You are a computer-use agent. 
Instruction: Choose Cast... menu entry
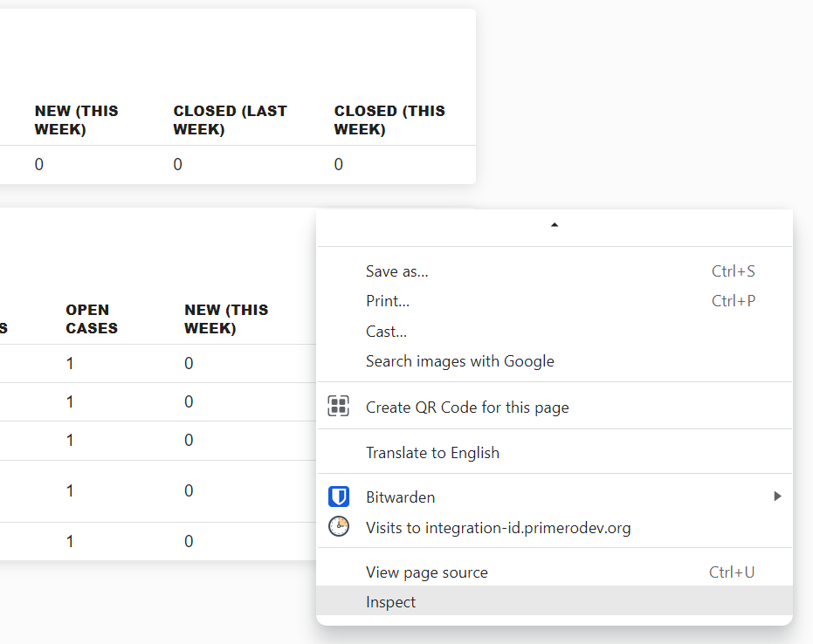(555, 331)
